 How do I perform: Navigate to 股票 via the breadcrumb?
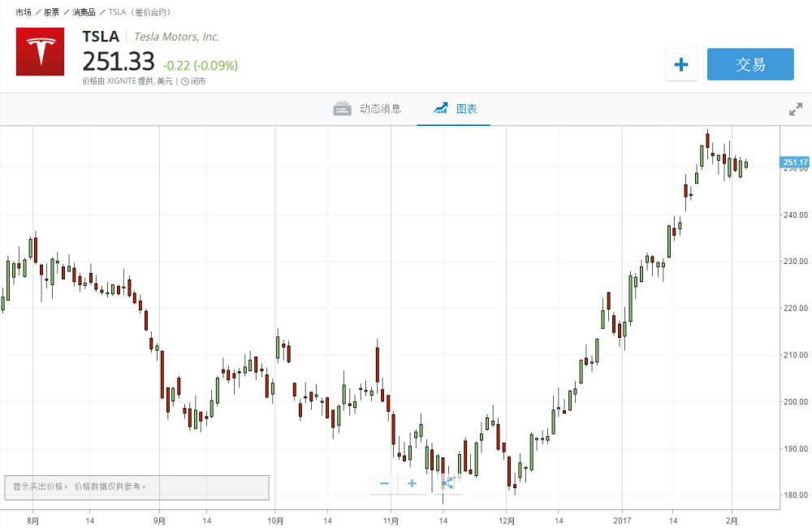point(50,12)
